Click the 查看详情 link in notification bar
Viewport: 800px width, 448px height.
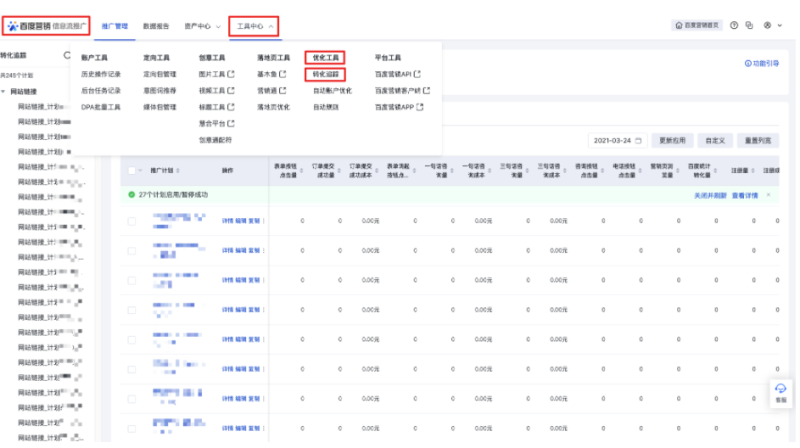[x=745, y=195]
